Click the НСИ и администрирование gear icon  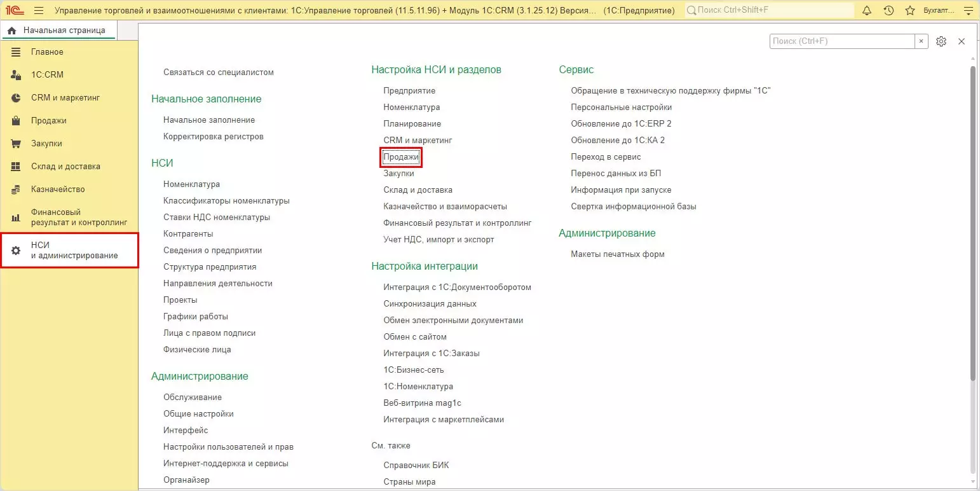tap(17, 251)
